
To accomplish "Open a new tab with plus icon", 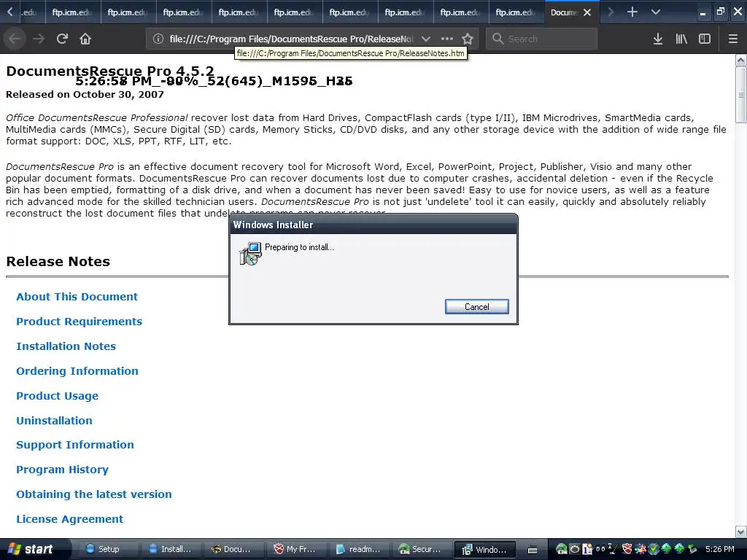I will [x=632, y=12].
